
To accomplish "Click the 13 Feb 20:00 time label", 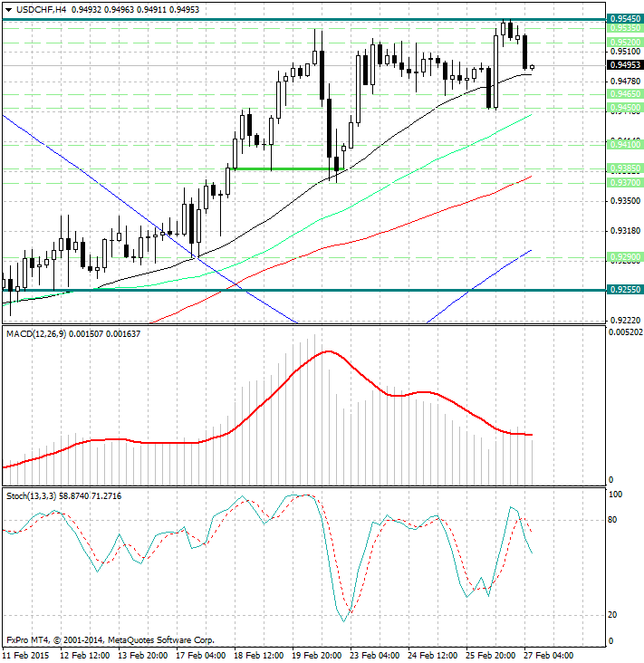I will pyautogui.click(x=142, y=656).
